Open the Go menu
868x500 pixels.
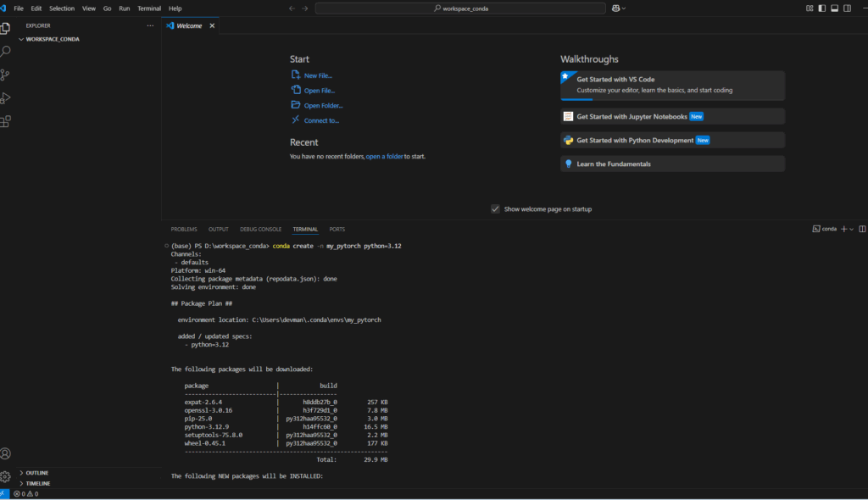(108, 8)
